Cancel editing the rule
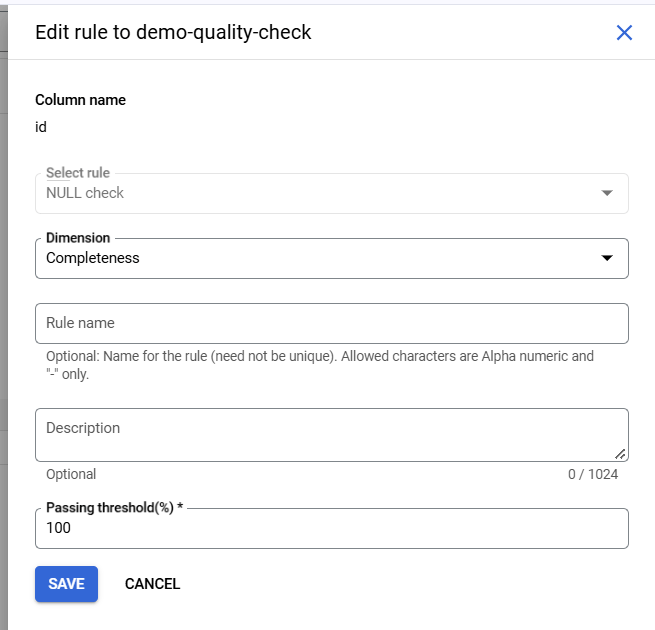Image resolution: width=655 pixels, height=630 pixels. pos(152,584)
